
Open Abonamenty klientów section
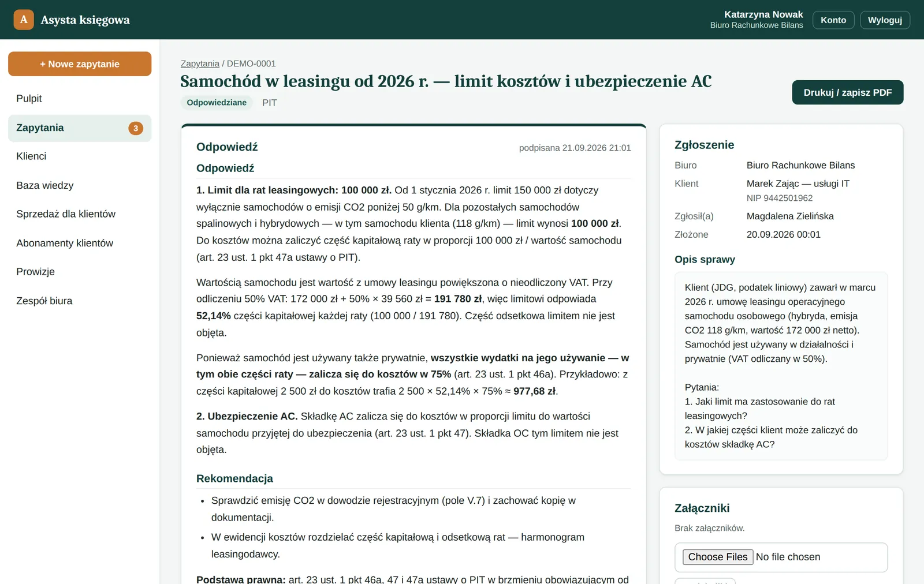80,243
